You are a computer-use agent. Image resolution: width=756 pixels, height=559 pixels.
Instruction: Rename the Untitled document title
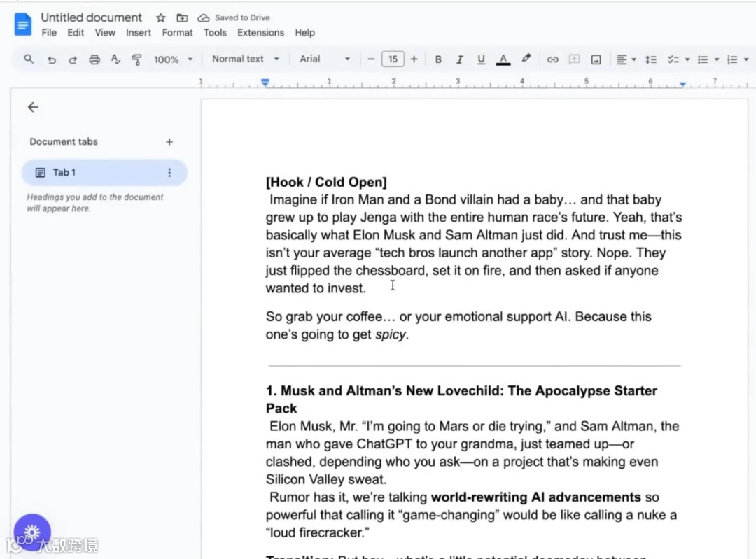91,17
